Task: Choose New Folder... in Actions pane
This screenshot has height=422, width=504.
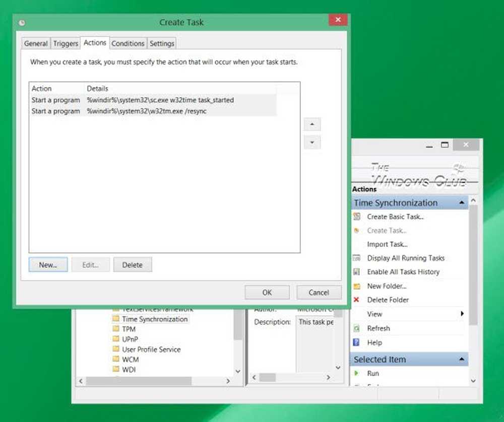Action: click(x=387, y=286)
